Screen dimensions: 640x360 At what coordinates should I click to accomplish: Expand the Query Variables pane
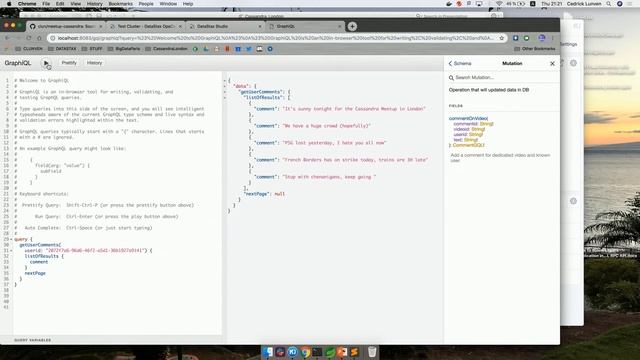click(x=33, y=340)
